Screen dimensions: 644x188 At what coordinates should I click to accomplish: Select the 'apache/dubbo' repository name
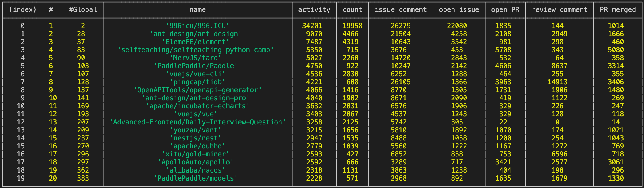pos(197,146)
